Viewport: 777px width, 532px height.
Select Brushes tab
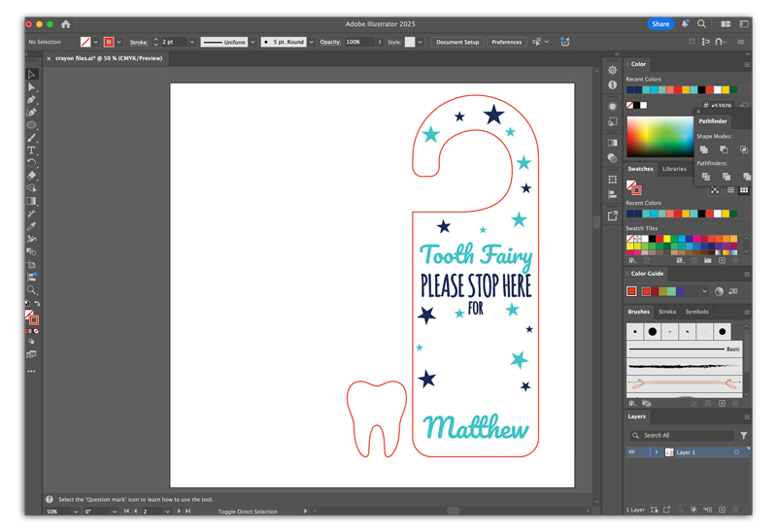click(639, 312)
